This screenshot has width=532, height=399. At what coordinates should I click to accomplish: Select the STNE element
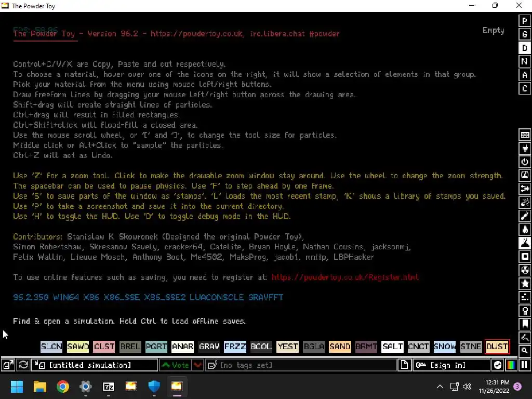pyautogui.click(x=471, y=347)
